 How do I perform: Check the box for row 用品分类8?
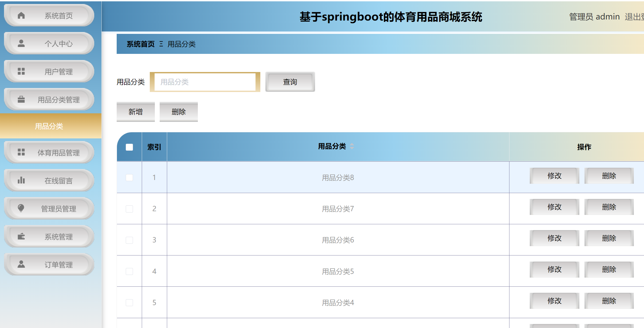[129, 177]
